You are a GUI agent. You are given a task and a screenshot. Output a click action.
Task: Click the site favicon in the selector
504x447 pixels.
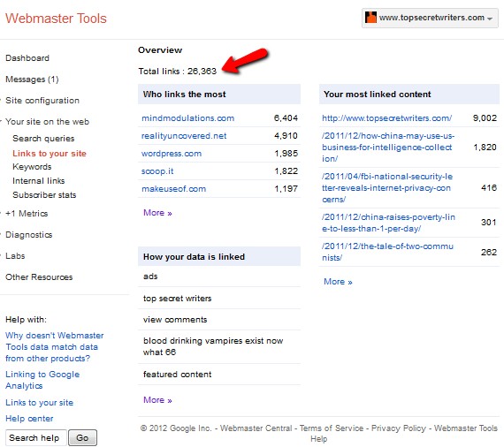click(x=370, y=18)
